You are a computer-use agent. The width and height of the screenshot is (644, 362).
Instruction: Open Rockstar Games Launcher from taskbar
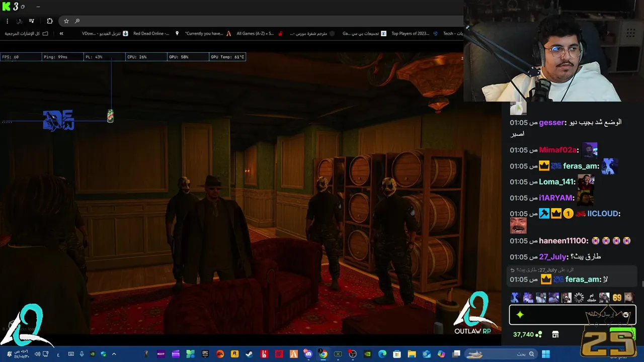234,354
